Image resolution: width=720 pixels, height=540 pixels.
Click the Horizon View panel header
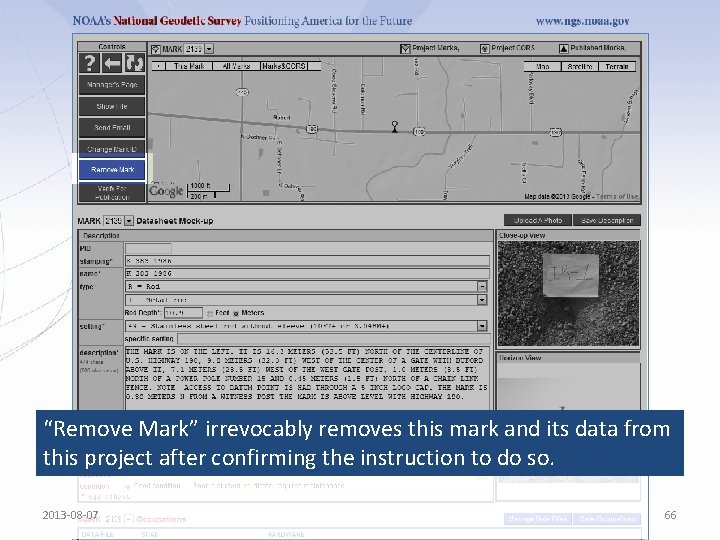click(568, 358)
